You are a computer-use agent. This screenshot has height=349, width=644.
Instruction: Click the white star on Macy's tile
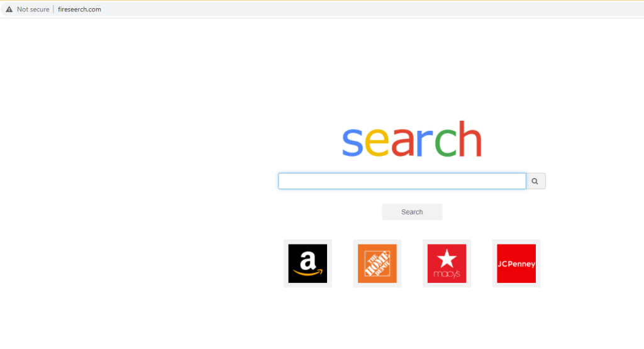(x=447, y=258)
